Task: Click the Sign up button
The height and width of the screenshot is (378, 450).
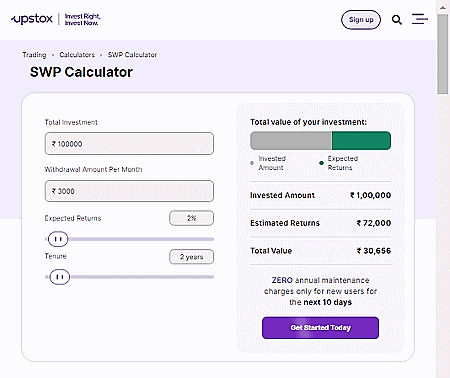Action: pyautogui.click(x=361, y=20)
